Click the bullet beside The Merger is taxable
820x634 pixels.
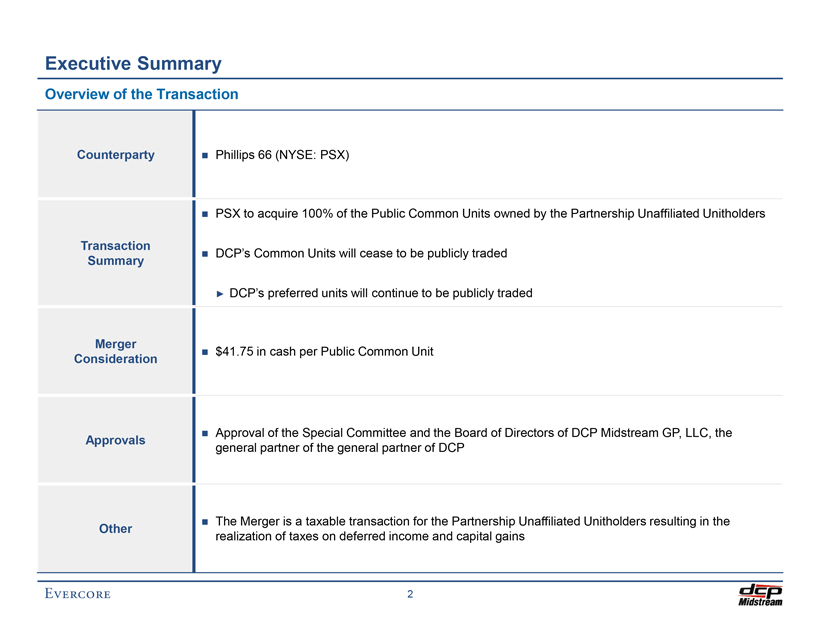[x=204, y=522]
